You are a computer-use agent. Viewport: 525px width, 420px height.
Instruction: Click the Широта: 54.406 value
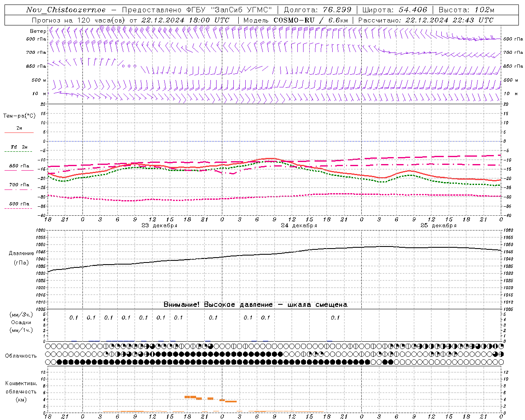[395, 10]
